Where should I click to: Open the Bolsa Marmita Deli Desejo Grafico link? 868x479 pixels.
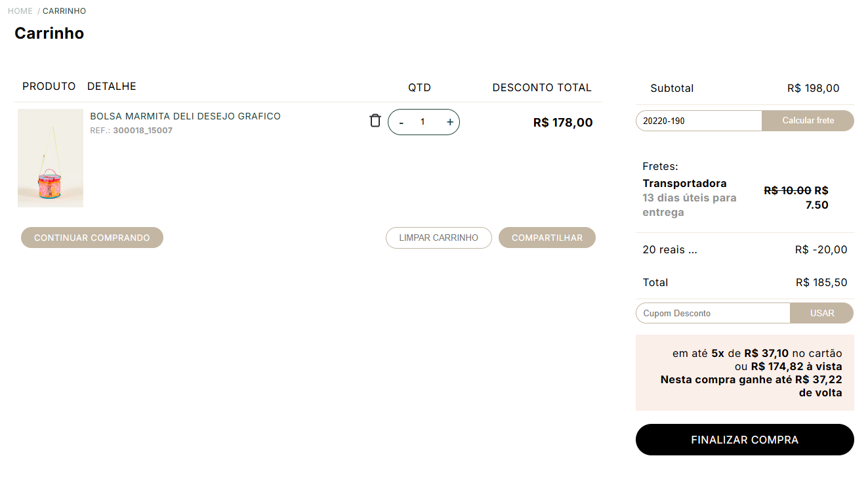(185, 116)
